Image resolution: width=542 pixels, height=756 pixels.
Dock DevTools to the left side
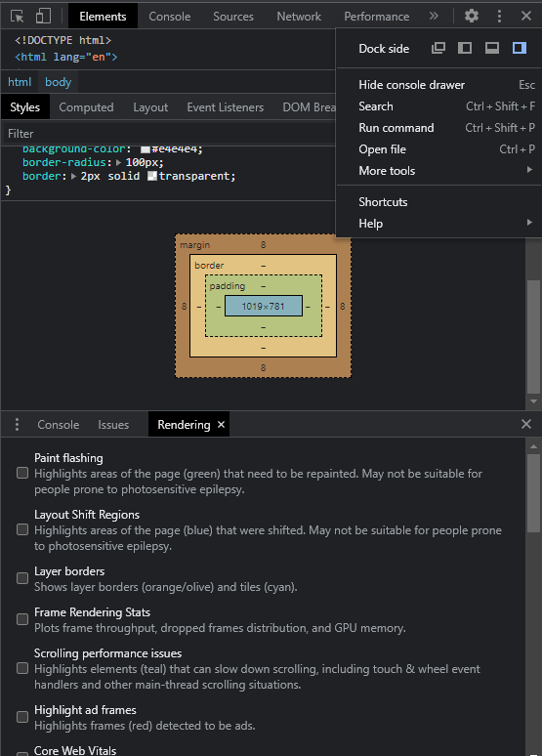tap(465, 48)
